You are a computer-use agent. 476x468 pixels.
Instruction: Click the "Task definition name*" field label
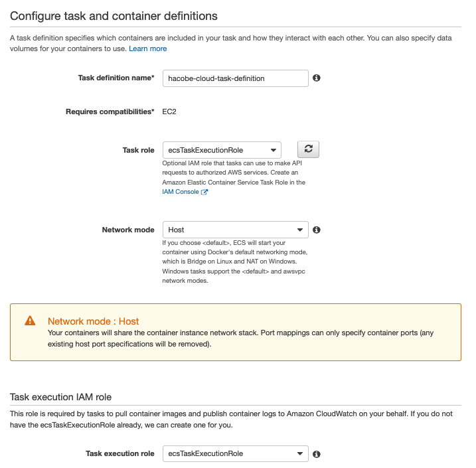[x=116, y=78]
